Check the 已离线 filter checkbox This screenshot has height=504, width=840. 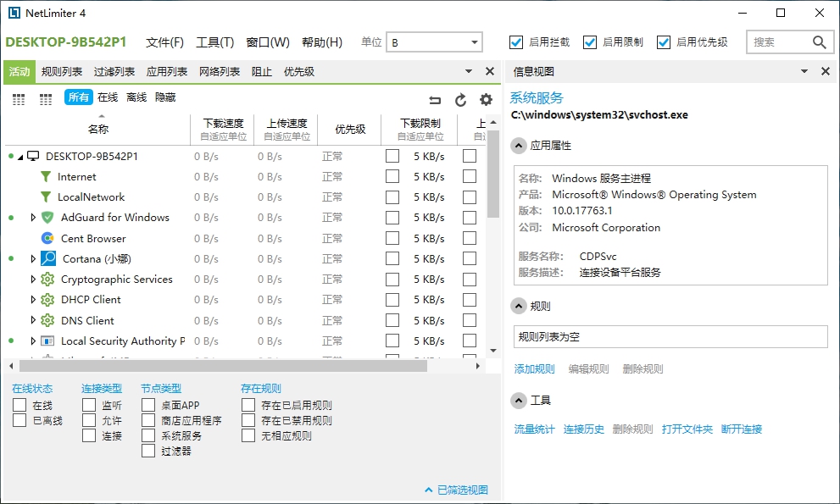point(19,420)
